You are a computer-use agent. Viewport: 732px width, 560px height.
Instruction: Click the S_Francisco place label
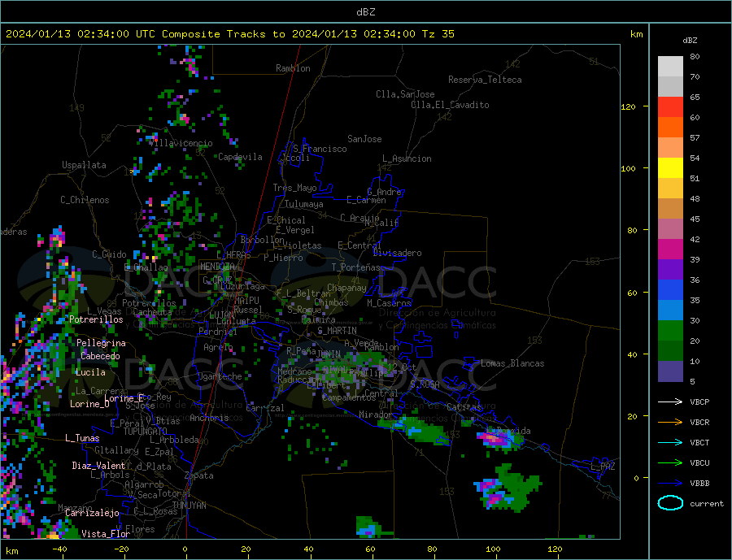320,149
